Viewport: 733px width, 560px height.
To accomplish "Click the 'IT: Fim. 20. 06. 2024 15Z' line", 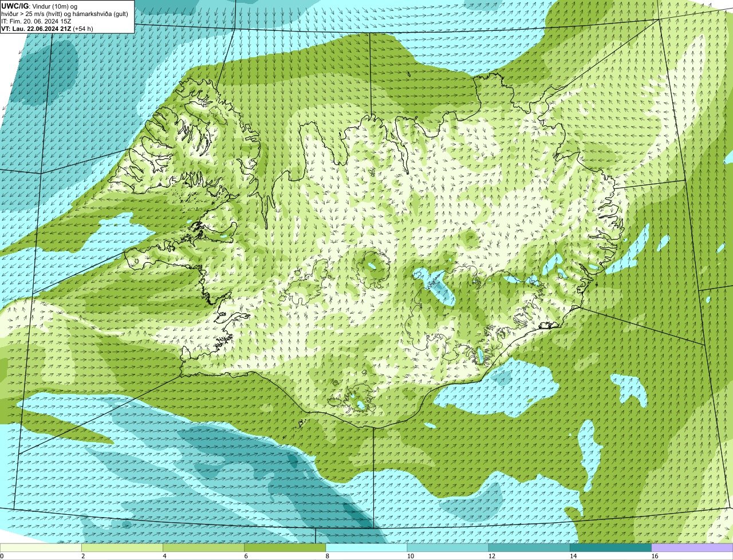I will 36,21.
